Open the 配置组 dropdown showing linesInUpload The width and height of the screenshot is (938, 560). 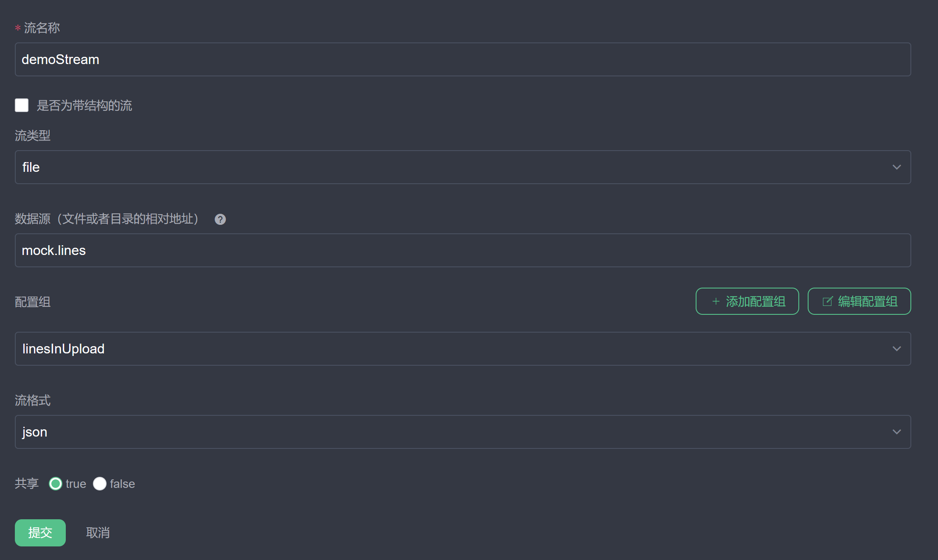463,349
